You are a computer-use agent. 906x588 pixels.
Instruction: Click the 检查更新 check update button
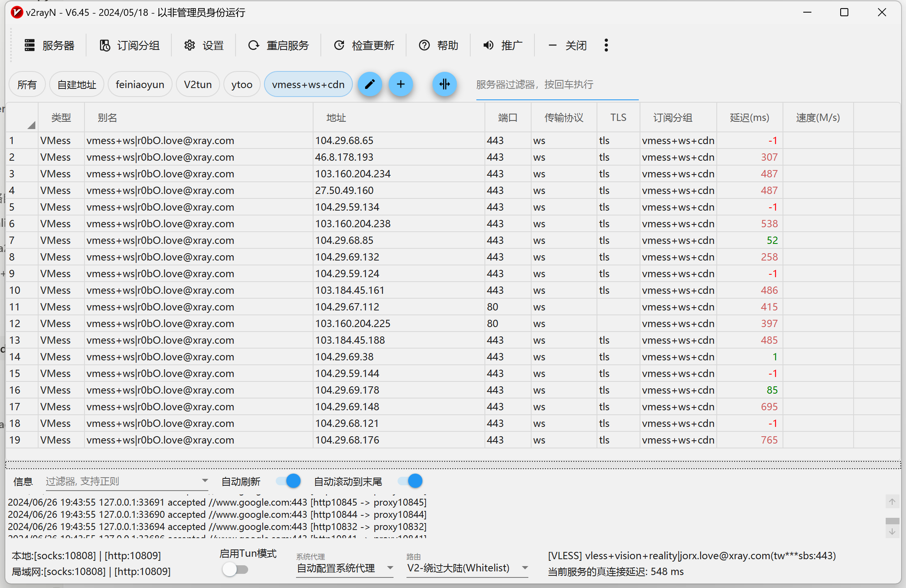coord(364,45)
